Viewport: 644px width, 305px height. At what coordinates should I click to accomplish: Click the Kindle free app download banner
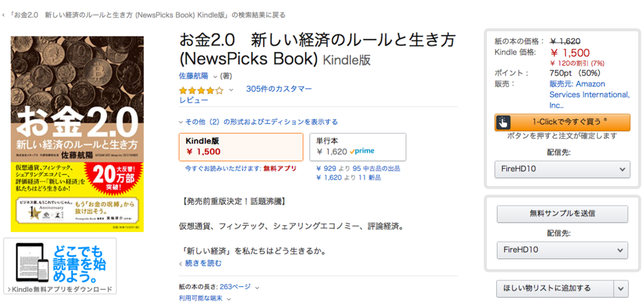[59, 266]
